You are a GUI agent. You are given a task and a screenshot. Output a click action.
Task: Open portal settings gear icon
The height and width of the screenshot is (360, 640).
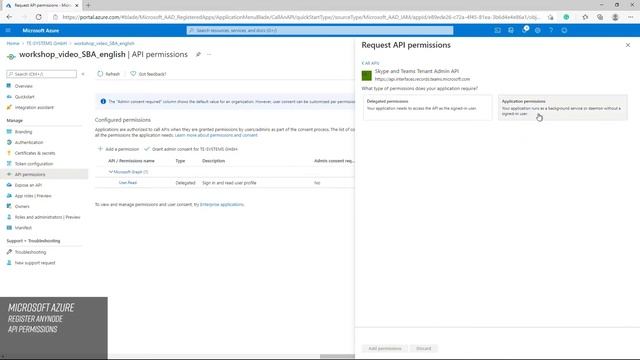pyautogui.click(x=538, y=30)
